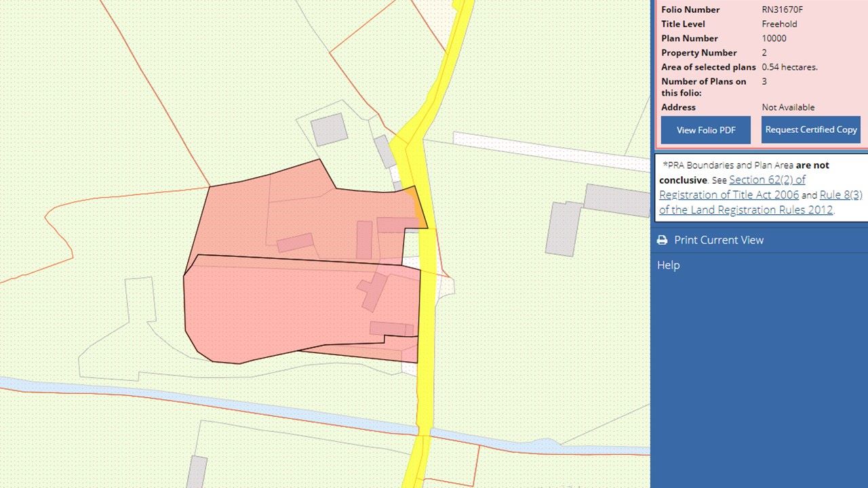The height and width of the screenshot is (488, 868).
Task: Open the View Folio PDF button
Action: tap(705, 130)
